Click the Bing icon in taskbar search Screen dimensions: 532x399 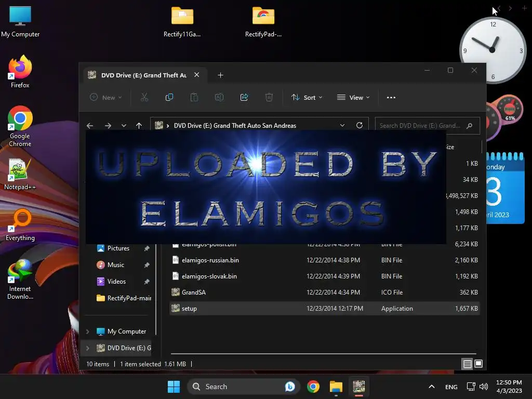click(290, 387)
